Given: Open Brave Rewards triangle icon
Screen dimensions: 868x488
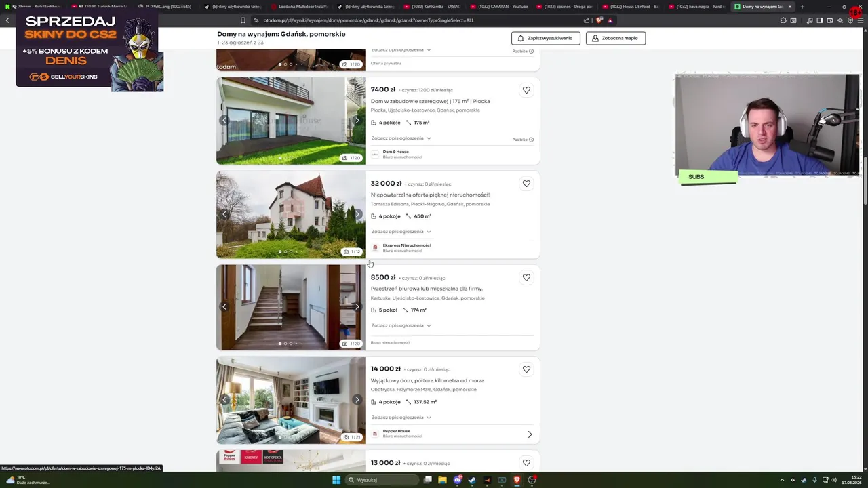Looking at the screenshot, I should 610,20.
